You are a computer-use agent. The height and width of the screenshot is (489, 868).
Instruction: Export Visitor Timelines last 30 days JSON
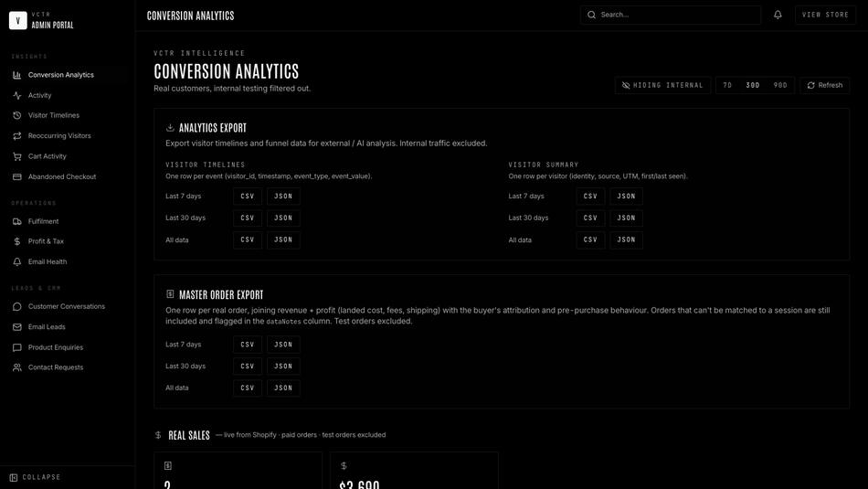click(x=283, y=218)
